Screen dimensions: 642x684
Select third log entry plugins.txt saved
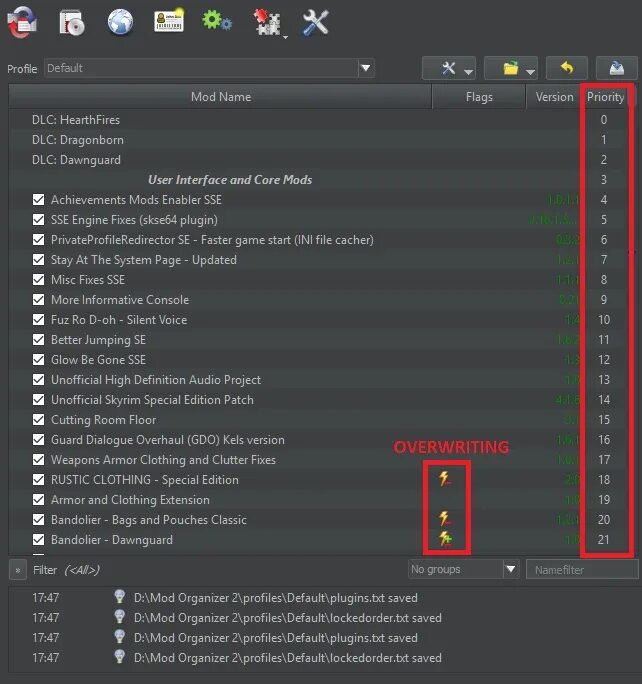[x=276, y=638]
